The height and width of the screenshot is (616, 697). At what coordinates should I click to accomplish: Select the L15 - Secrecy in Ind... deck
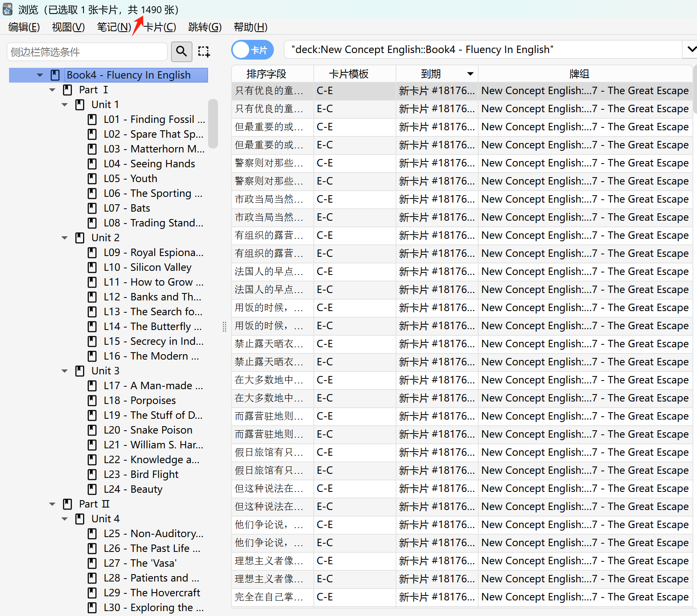[153, 341]
